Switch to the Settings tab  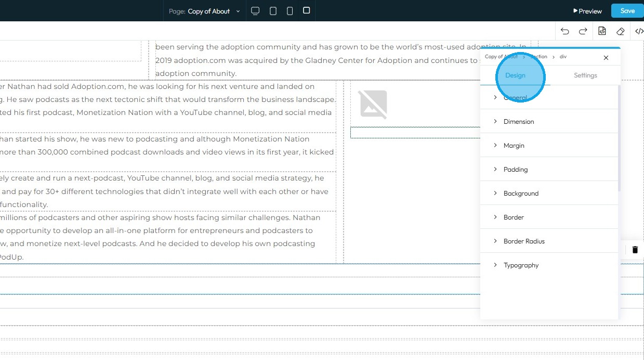(x=585, y=75)
